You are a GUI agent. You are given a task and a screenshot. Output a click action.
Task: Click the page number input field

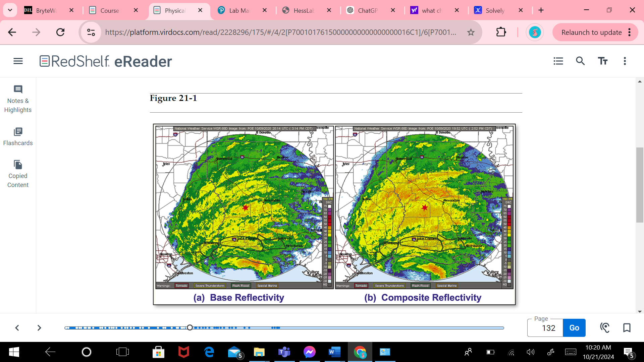(545, 328)
